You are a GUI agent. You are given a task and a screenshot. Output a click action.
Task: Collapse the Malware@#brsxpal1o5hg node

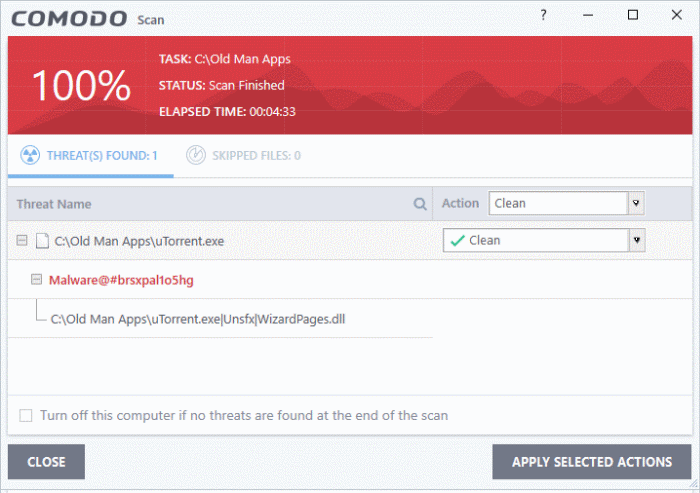(36, 280)
